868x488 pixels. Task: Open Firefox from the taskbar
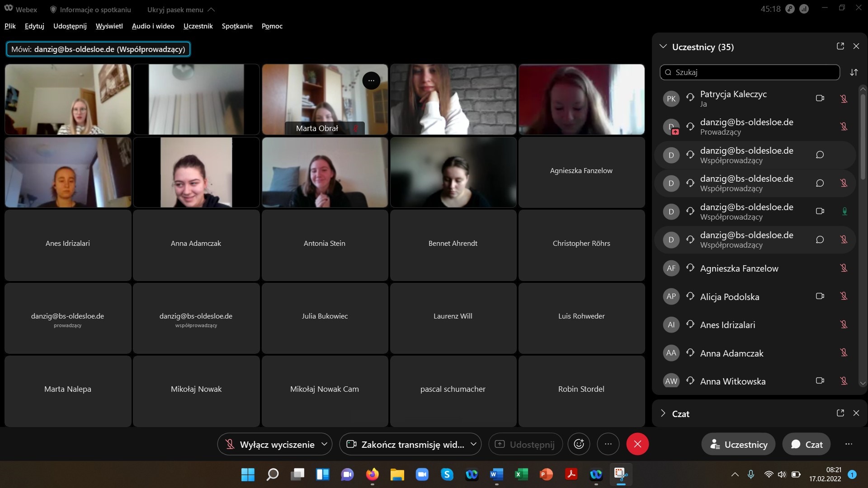click(372, 474)
